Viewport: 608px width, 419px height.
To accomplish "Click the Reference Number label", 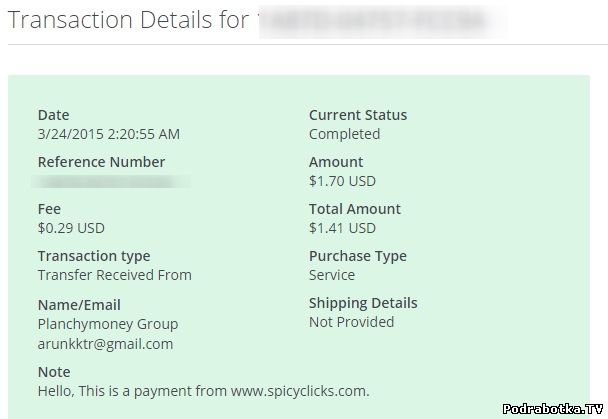I will tap(102, 162).
